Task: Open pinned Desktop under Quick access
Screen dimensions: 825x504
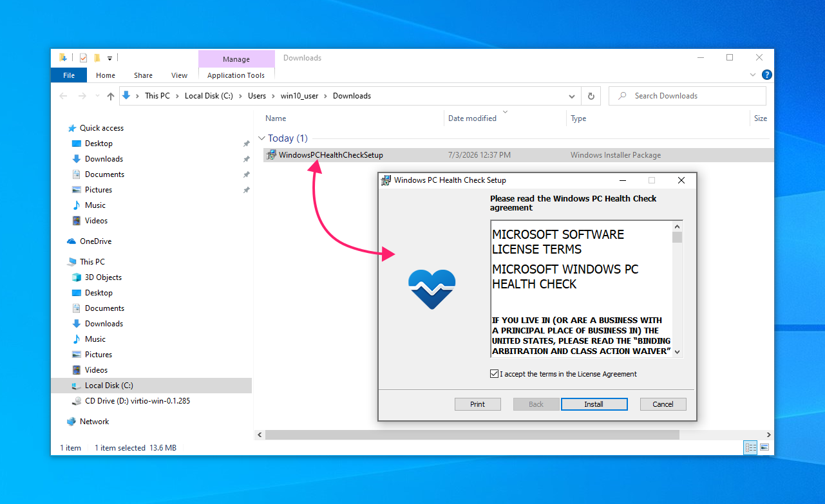Action: point(99,144)
